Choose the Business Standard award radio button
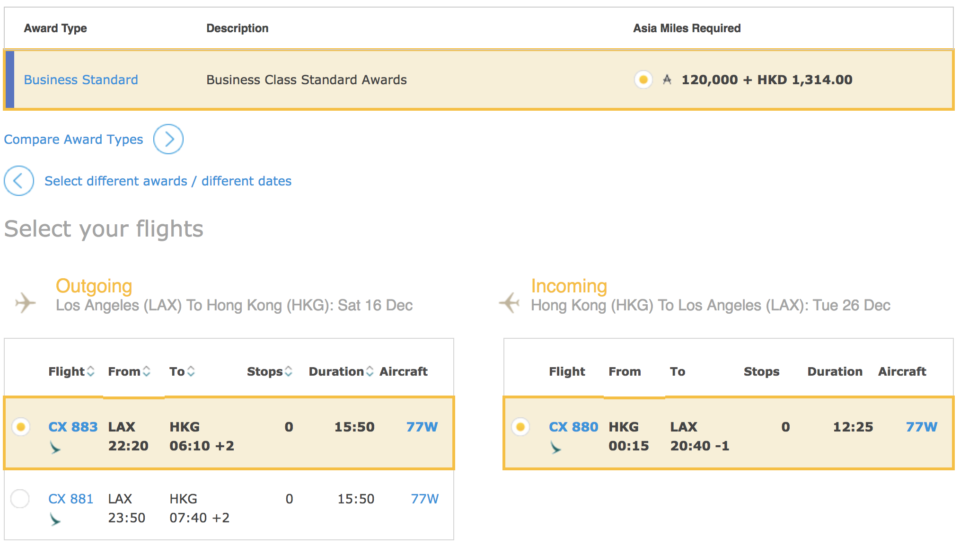The height and width of the screenshot is (546, 960). (643, 80)
